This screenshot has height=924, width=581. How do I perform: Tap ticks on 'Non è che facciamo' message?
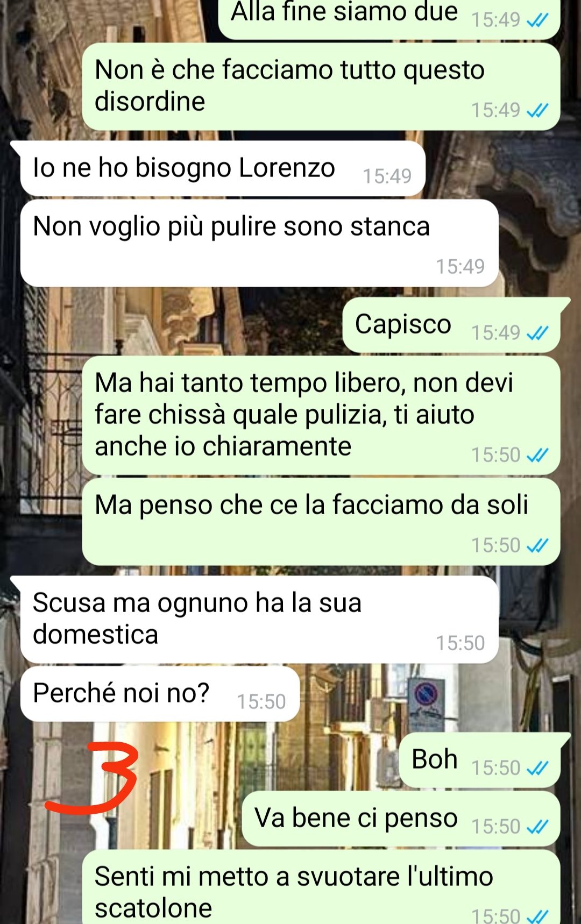point(537,110)
